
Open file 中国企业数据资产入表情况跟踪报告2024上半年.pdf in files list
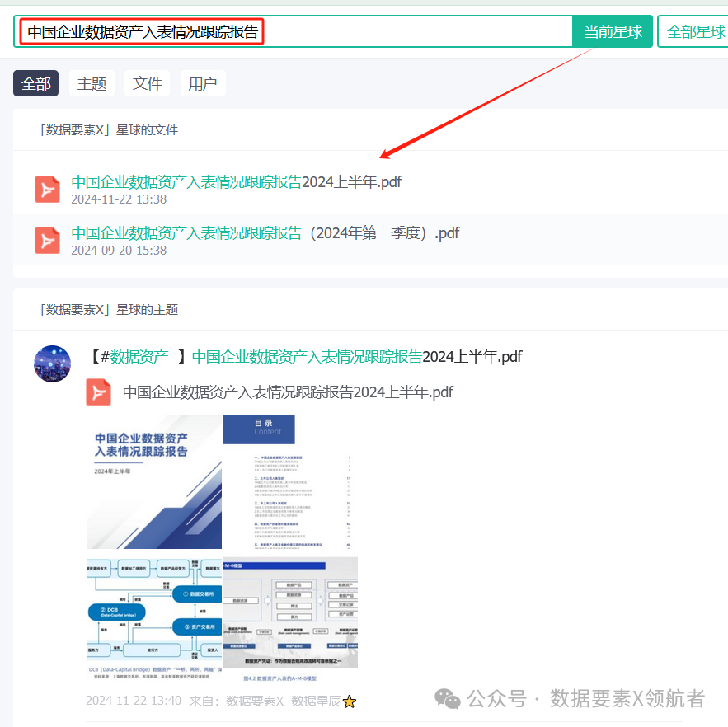pos(237,182)
